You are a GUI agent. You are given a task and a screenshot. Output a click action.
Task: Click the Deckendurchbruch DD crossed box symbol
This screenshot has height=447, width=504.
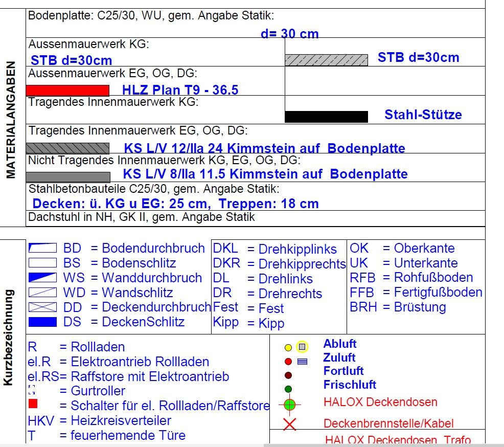coord(42,307)
